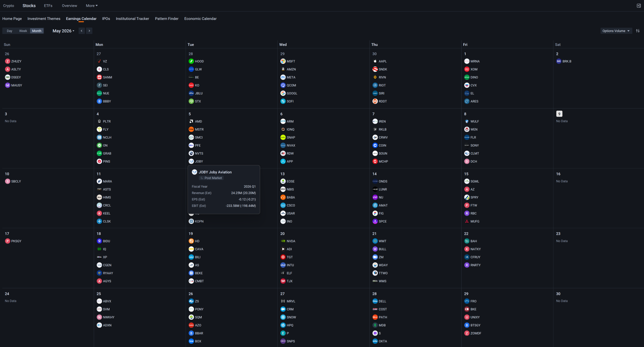Open the HOOD ticker icon
This screenshot has height=347, width=644.
point(191,61)
